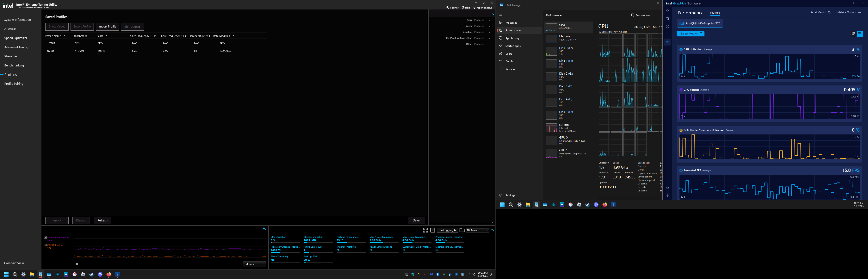
Task: Uncheck CPU Utilization graph checkbox
Action: coord(46,245)
